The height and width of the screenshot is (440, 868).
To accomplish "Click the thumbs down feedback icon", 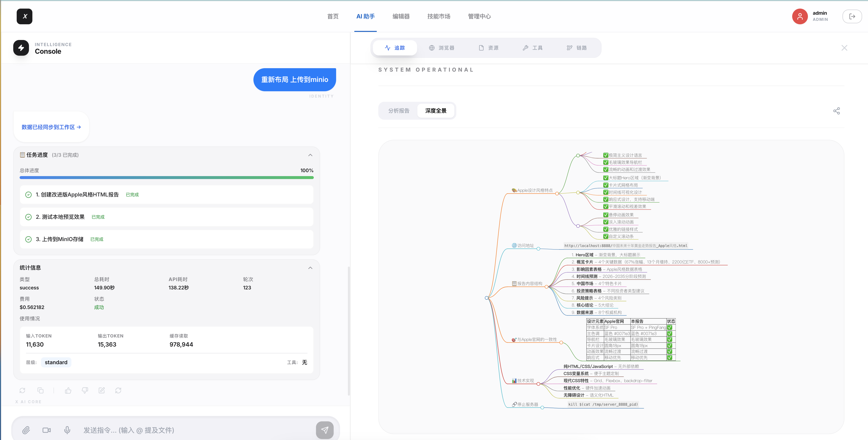I will [85, 390].
